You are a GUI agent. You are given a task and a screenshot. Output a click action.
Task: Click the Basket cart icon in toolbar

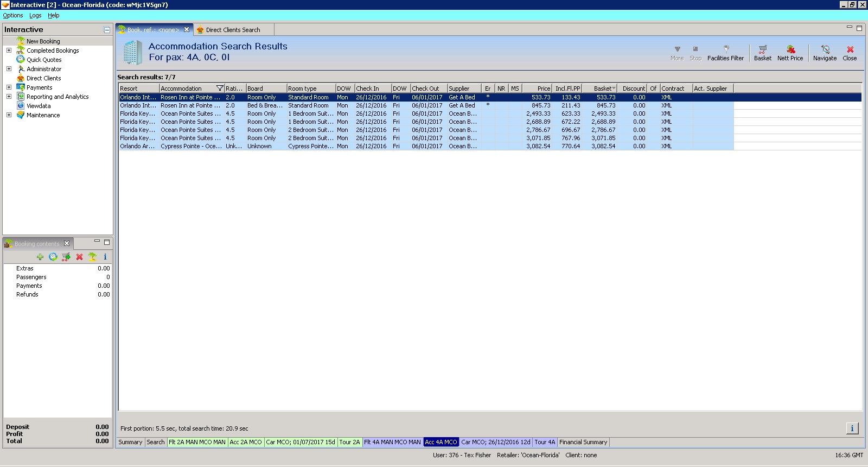pyautogui.click(x=762, y=53)
